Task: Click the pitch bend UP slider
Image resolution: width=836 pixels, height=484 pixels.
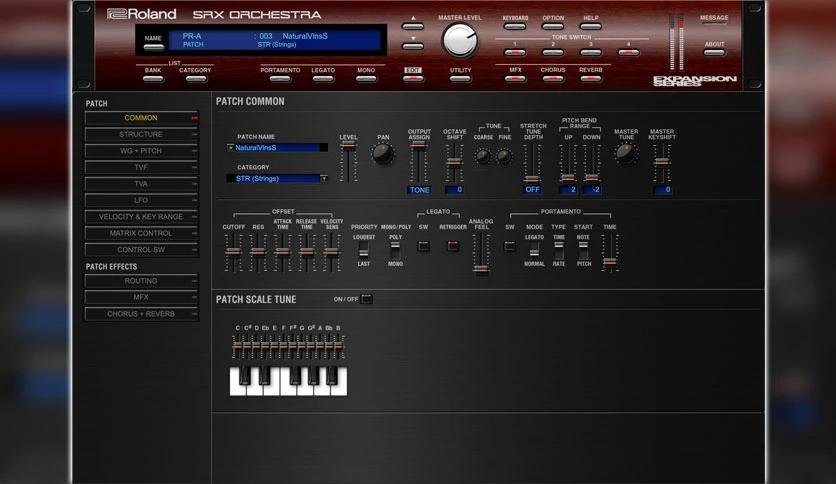Action: click(x=568, y=163)
